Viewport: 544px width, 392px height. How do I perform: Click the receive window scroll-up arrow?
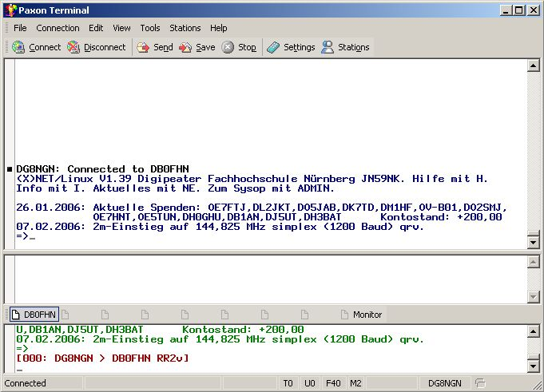(533, 66)
